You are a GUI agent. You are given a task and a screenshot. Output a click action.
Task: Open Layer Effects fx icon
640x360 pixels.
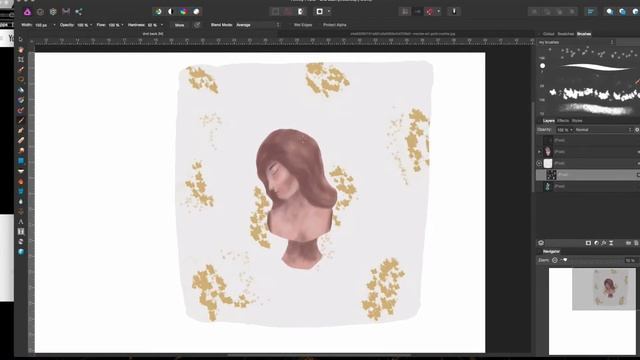coord(604,243)
